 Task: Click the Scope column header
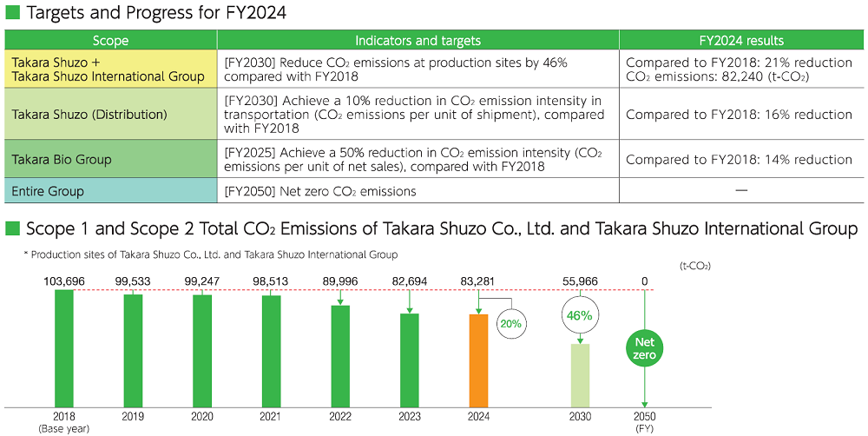pyautogui.click(x=110, y=41)
